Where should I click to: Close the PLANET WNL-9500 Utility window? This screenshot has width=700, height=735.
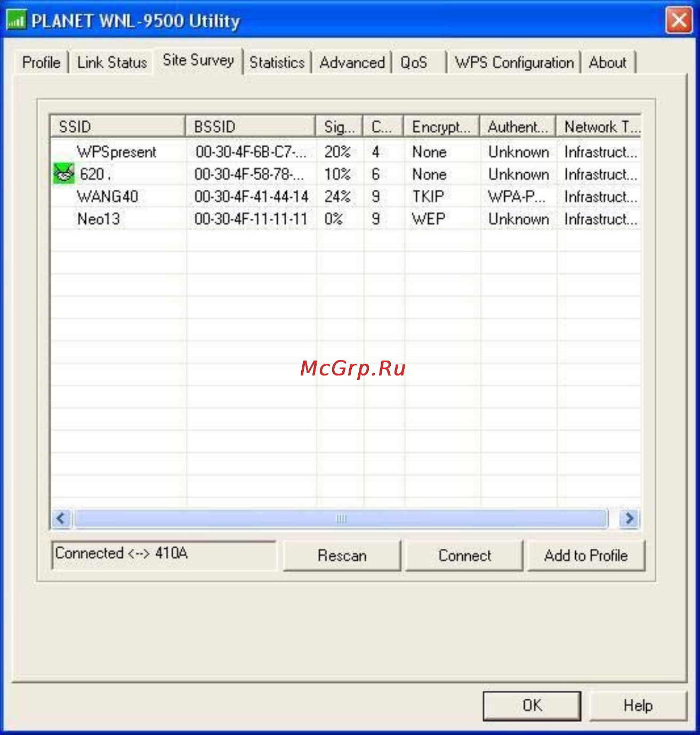679,21
